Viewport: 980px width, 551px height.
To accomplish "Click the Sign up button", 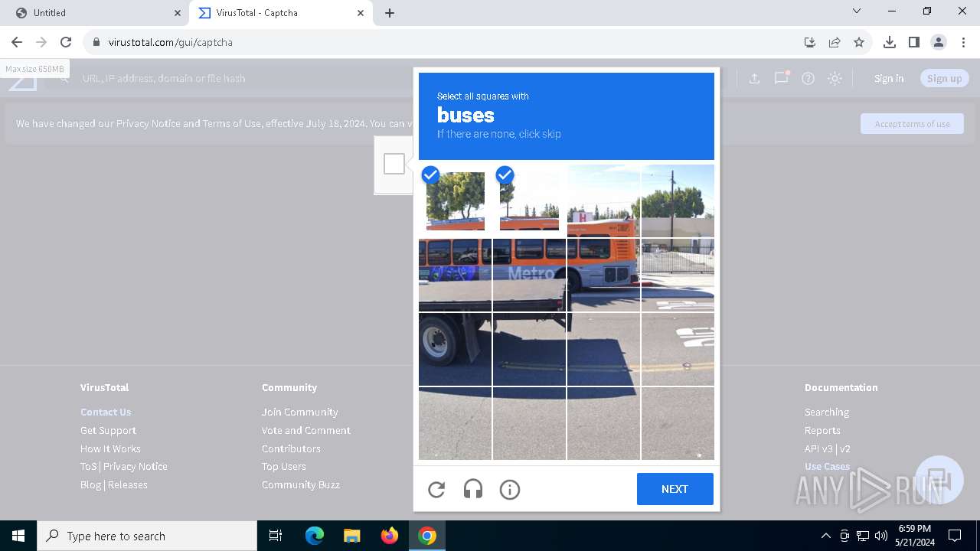I will tap(945, 78).
